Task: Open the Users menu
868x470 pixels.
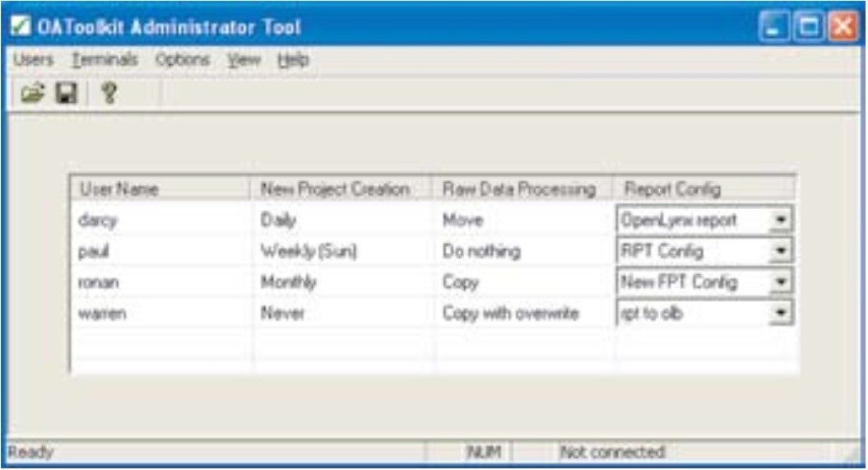Action: click(x=33, y=59)
